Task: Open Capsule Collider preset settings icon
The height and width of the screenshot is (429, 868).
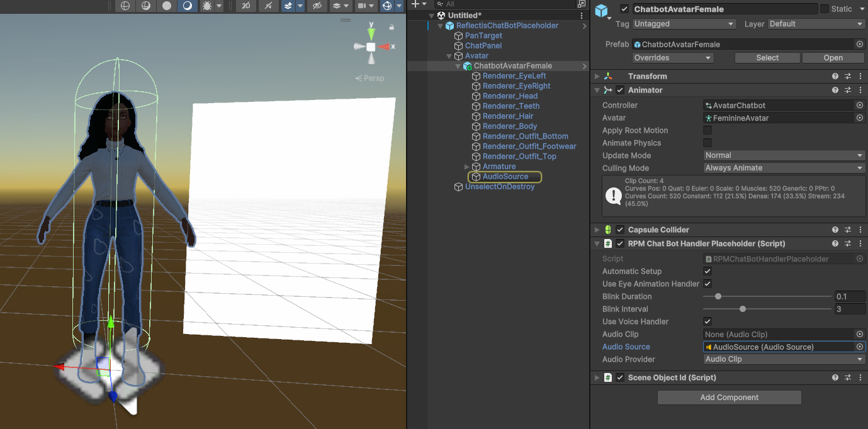Action: [x=847, y=230]
